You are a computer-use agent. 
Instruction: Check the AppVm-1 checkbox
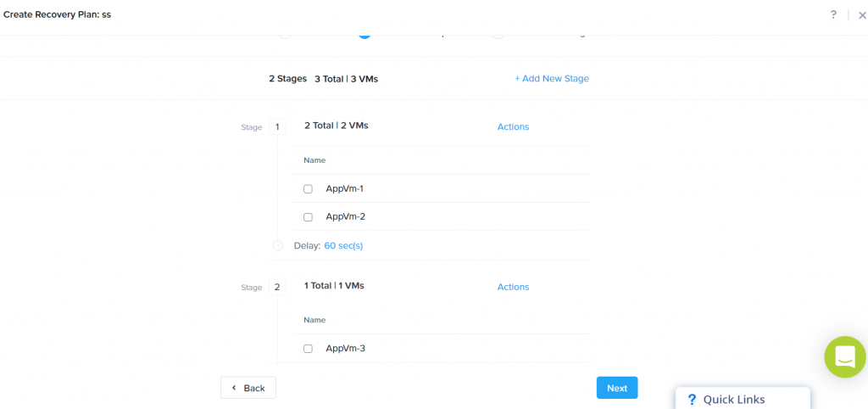tap(308, 189)
